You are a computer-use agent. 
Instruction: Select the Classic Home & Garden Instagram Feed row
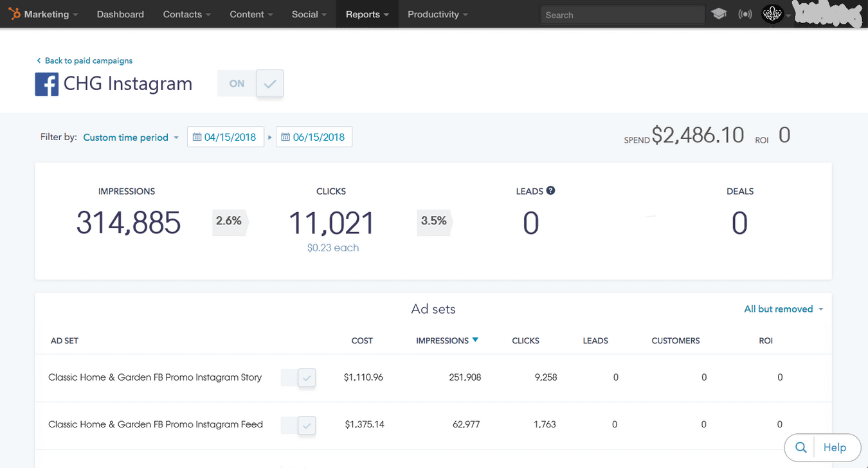tap(433, 425)
